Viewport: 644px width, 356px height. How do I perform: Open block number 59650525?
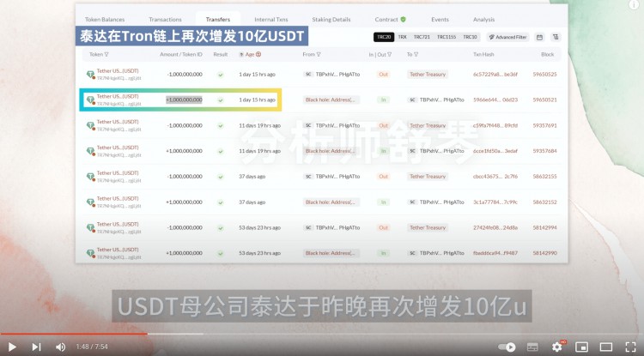point(544,75)
